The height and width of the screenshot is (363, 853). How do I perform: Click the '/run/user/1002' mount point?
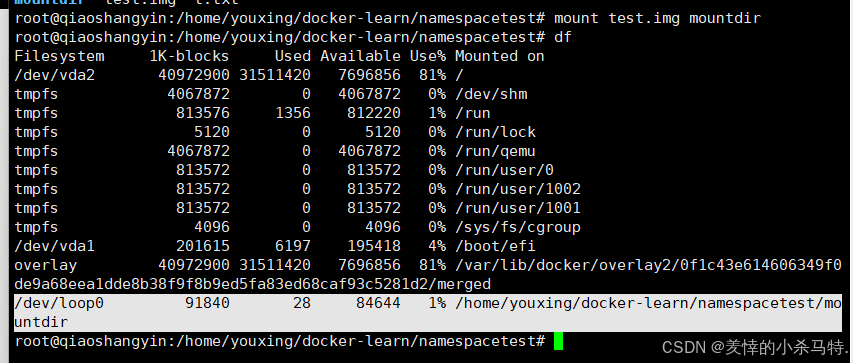tap(518, 189)
